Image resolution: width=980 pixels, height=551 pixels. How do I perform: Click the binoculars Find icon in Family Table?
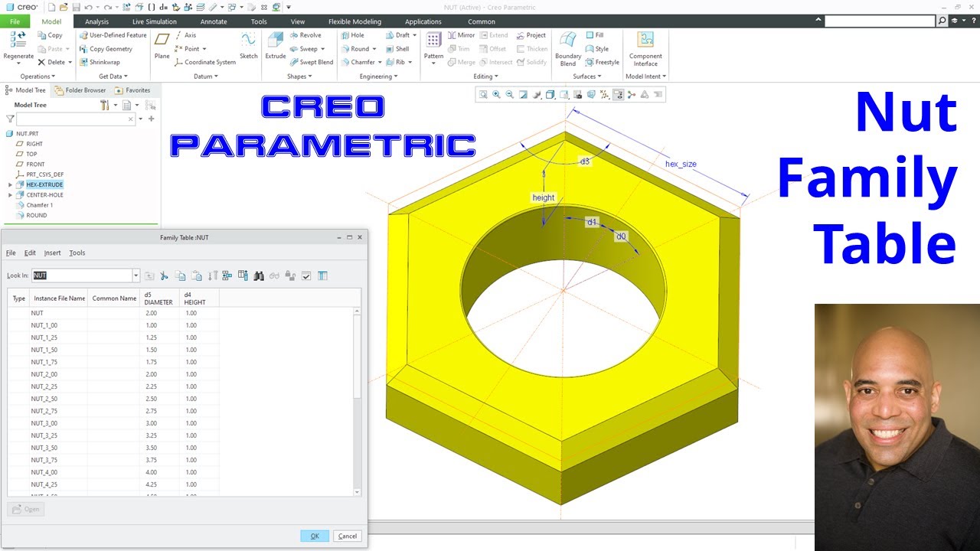click(259, 275)
